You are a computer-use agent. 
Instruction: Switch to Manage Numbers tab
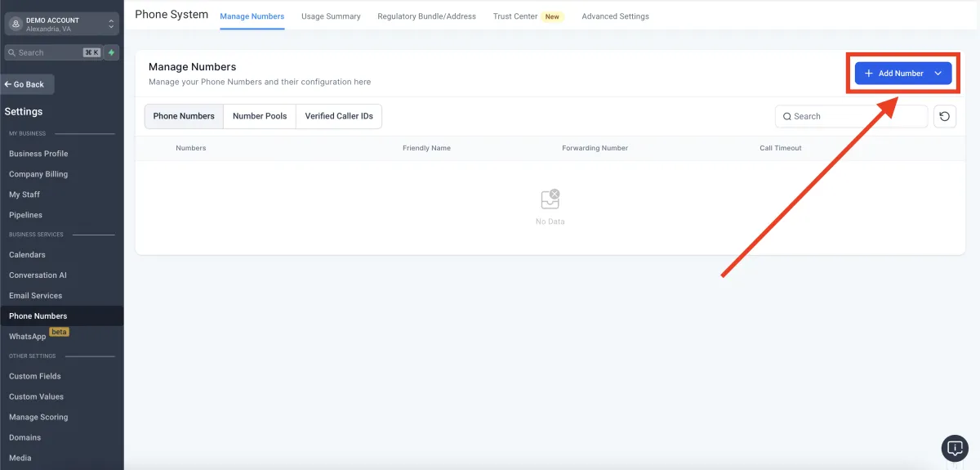click(x=252, y=16)
